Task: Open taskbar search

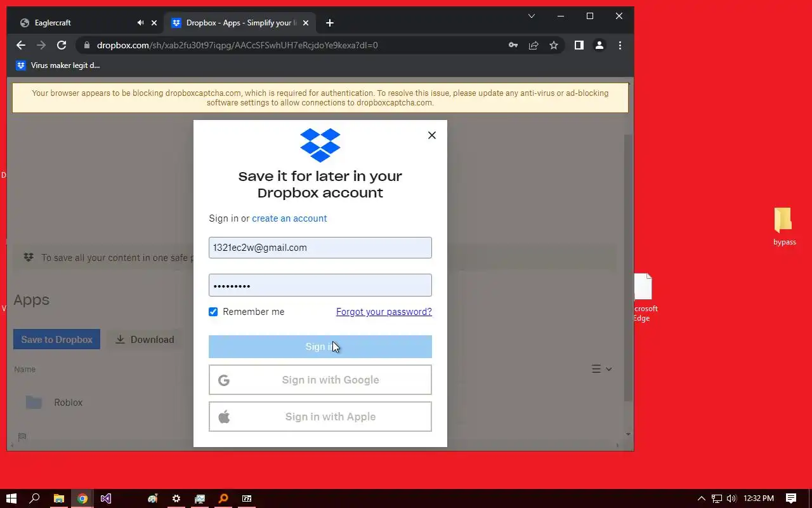Action: (35, 498)
